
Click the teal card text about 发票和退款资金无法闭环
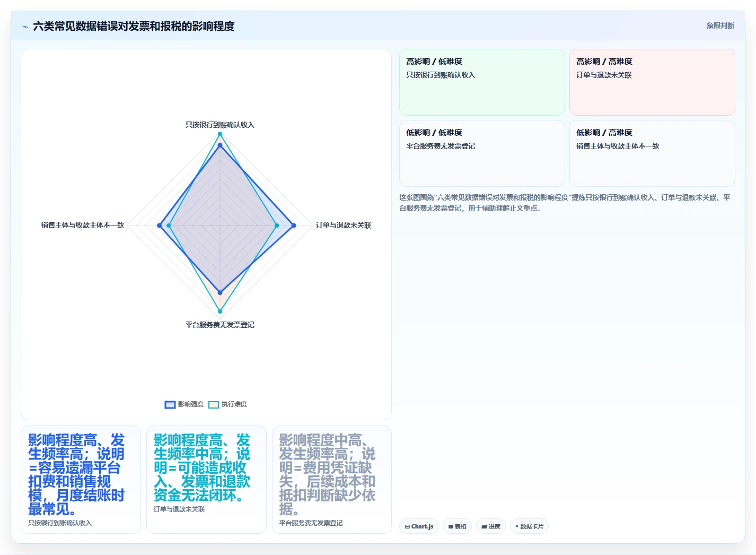pos(202,467)
